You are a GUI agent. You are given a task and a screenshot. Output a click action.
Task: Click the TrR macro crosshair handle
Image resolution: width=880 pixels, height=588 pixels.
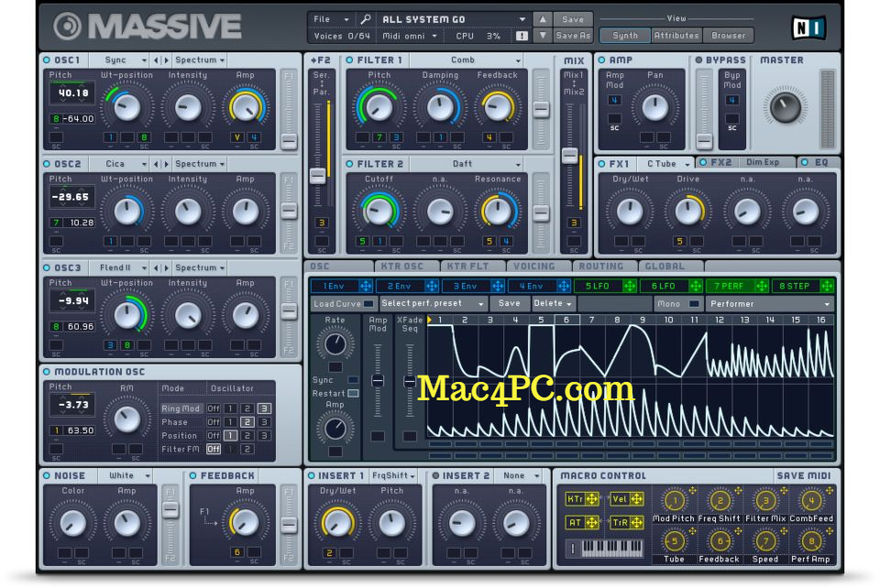636,522
